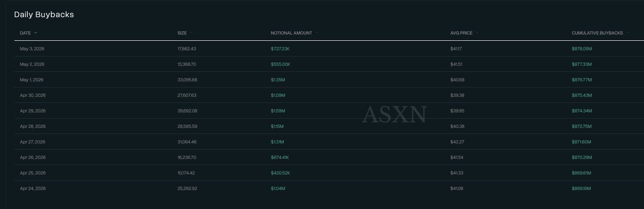Toggle the AVG PRICE sort arrow icon
This screenshot has height=209, width=644.
(x=477, y=33)
